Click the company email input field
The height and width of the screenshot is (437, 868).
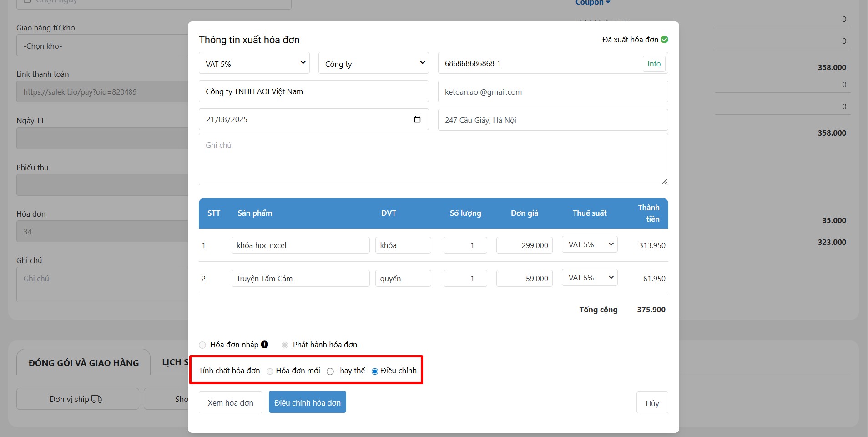coord(552,92)
